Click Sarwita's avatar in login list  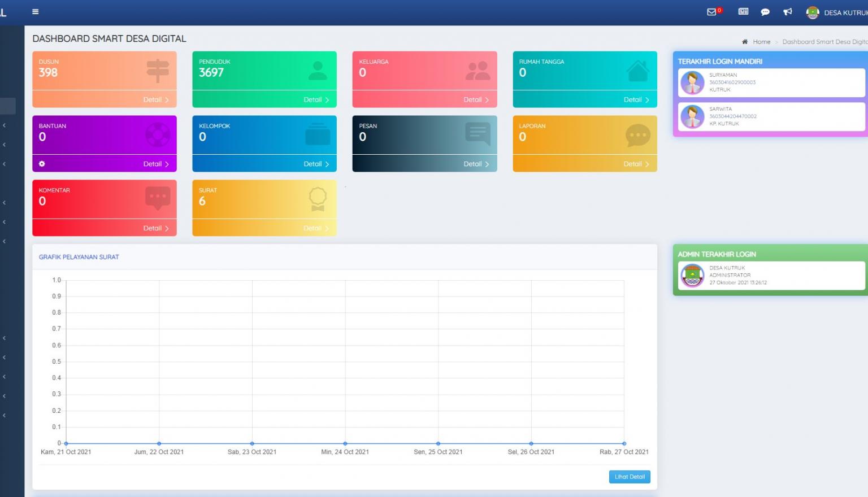click(692, 116)
